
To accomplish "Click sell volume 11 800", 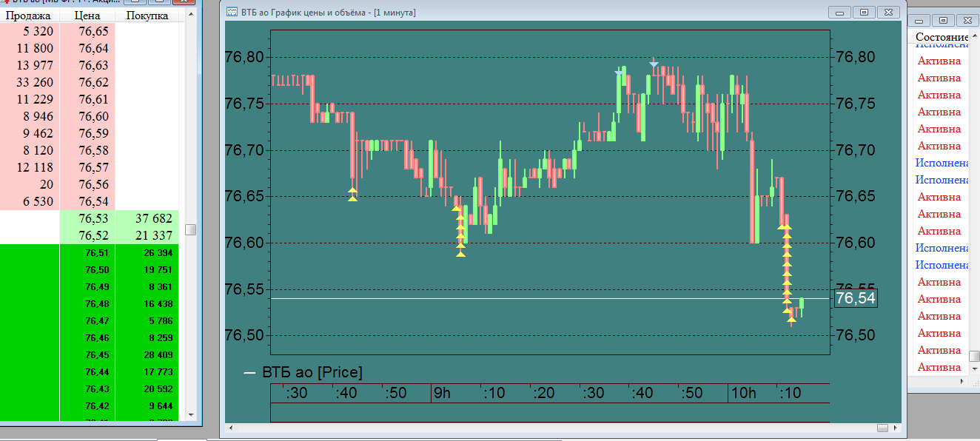I will [35, 48].
